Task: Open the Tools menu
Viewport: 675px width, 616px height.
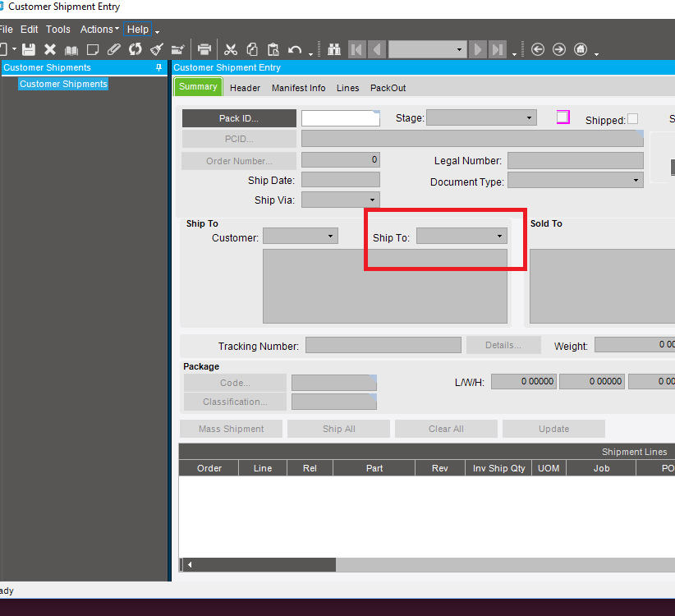Action: coord(58,30)
